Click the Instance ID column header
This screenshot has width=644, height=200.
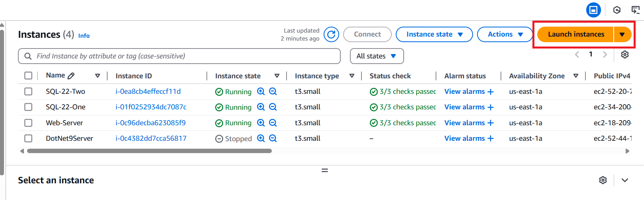[134, 76]
